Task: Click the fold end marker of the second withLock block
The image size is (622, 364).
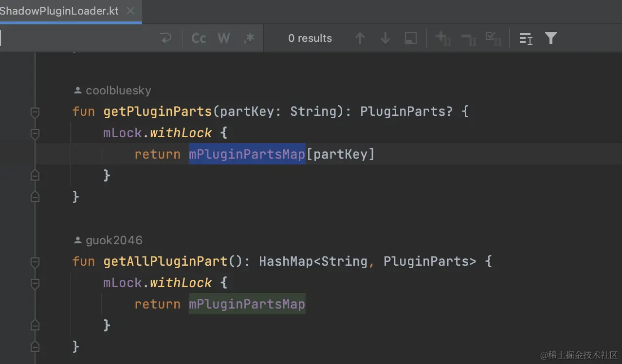Action: [35, 325]
